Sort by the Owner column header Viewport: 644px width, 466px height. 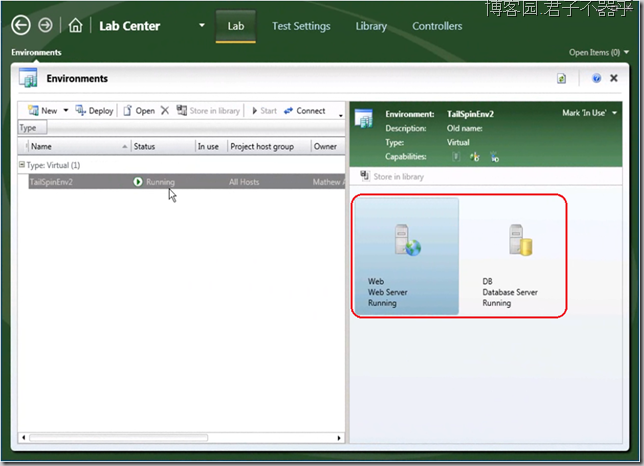click(328, 147)
